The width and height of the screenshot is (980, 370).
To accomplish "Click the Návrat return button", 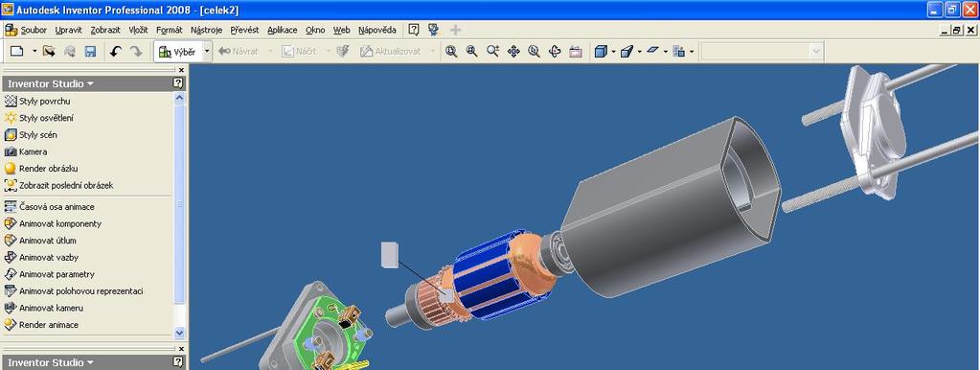I will point(239,52).
